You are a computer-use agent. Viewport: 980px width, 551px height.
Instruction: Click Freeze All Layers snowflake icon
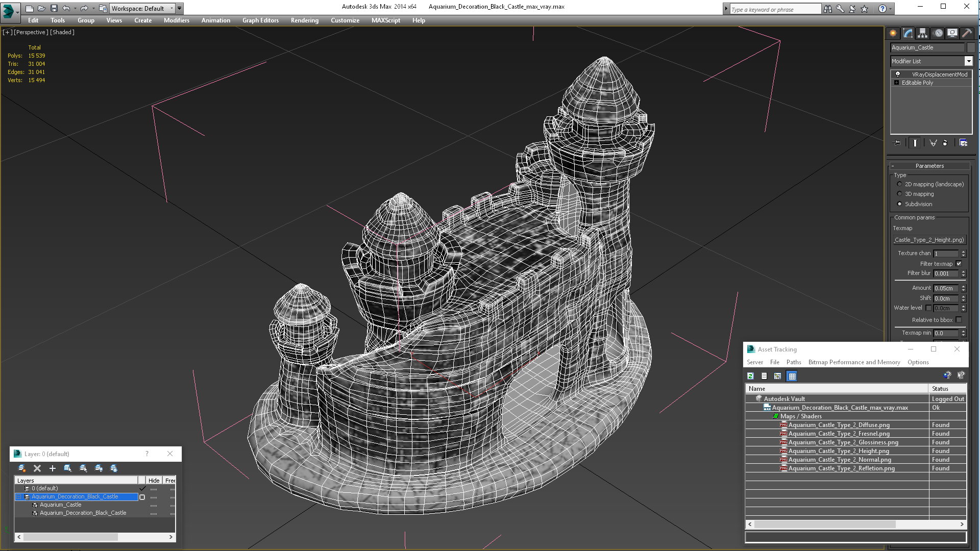coord(114,468)
